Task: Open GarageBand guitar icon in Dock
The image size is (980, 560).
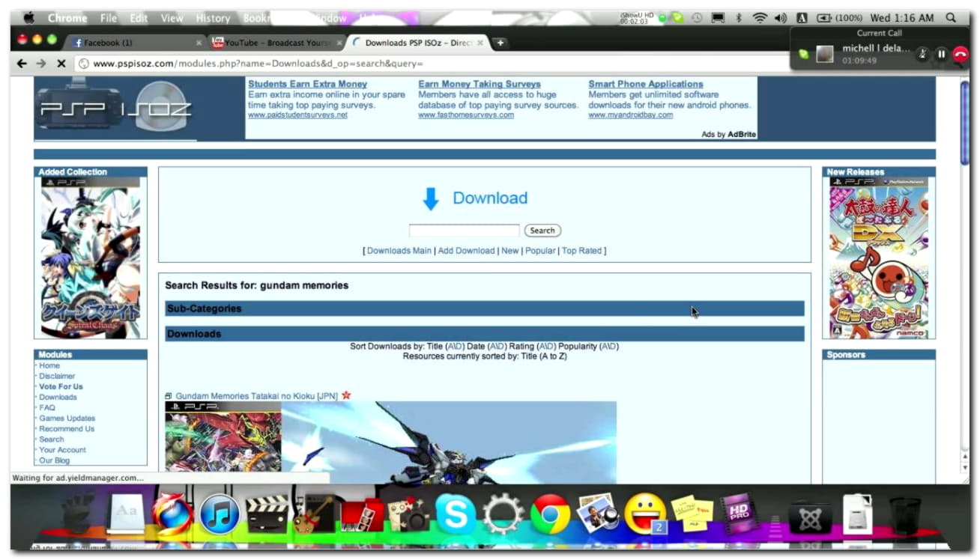Action: pyautogui.click(x=314, y=514)
